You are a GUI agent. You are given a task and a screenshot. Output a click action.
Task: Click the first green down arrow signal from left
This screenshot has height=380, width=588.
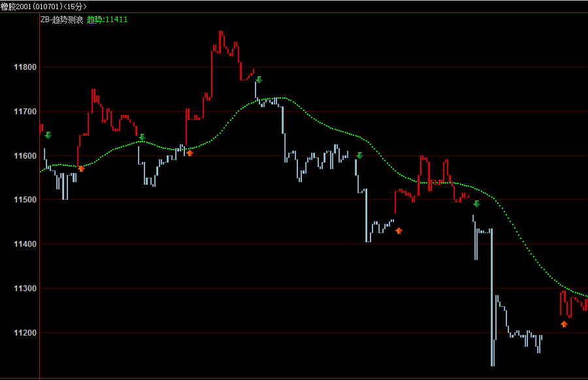click(48, 135)
